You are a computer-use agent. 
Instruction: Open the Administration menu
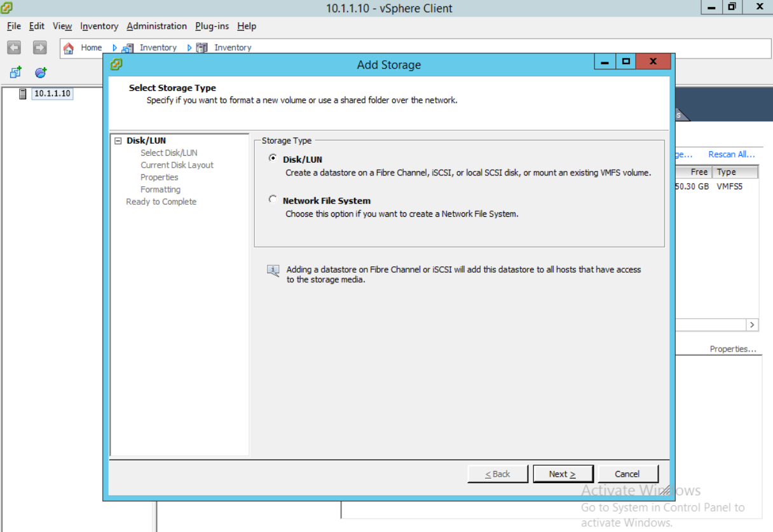[156, 26]
